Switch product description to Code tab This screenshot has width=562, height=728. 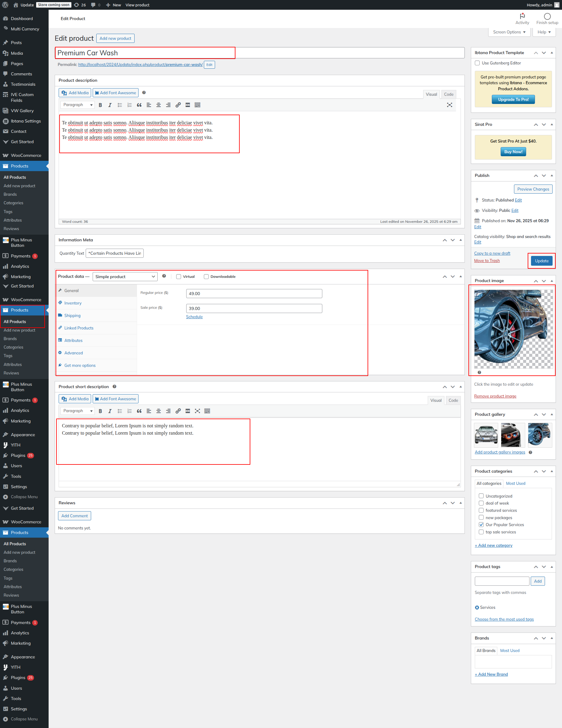point(448,94)
